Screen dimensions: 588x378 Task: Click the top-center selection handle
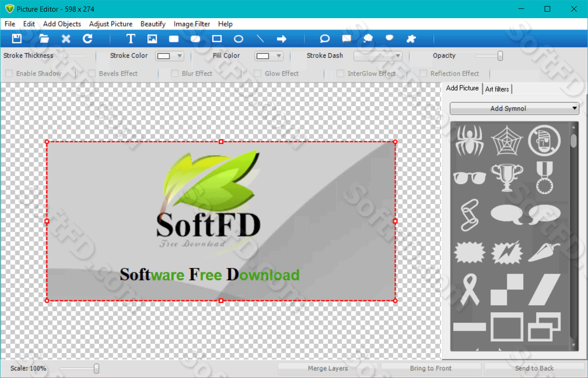click(x=221, y=142)
